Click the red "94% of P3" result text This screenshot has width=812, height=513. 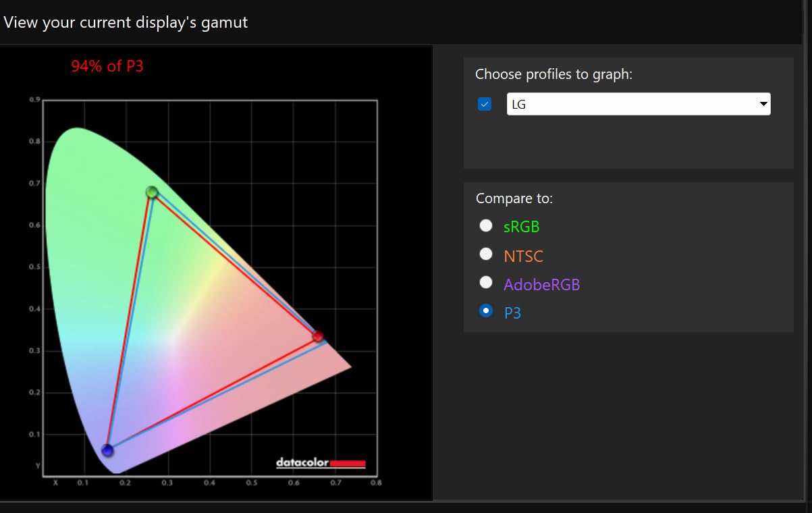pos(107,66)
